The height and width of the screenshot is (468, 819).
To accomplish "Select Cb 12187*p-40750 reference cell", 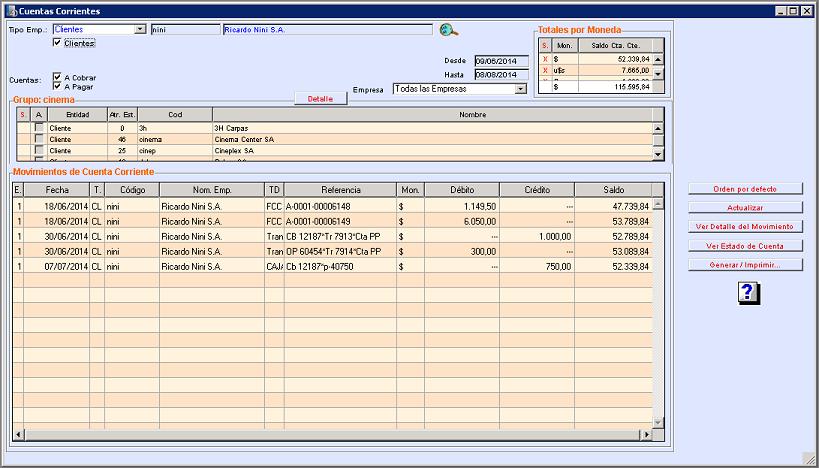I will coord(340,267).
